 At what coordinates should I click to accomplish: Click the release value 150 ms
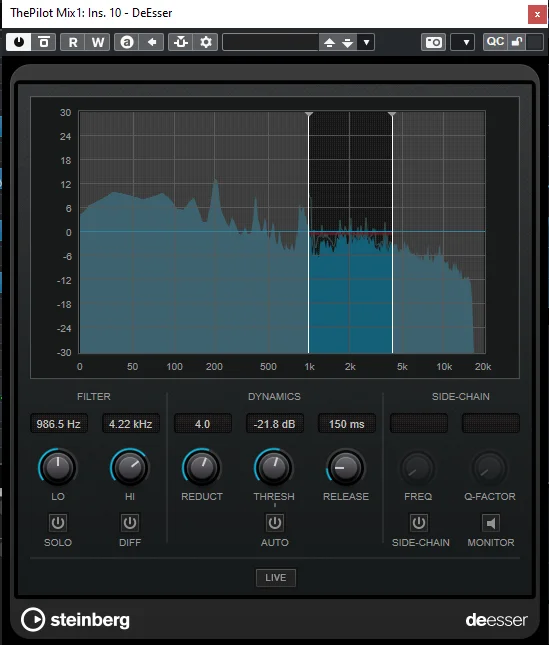pos(347,424)
